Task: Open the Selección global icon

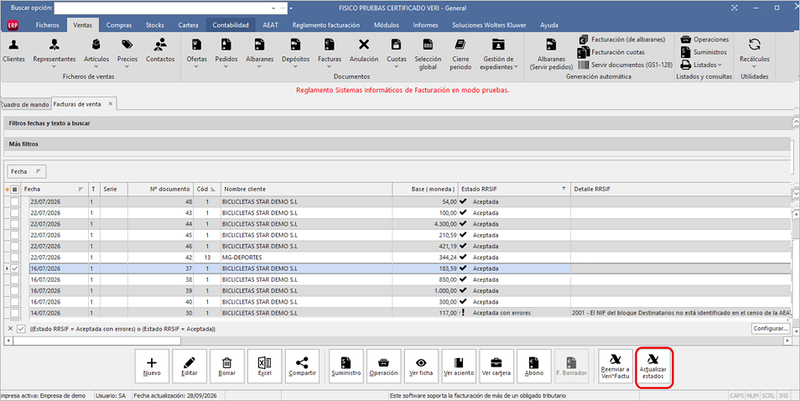Action: pos(428,55)
